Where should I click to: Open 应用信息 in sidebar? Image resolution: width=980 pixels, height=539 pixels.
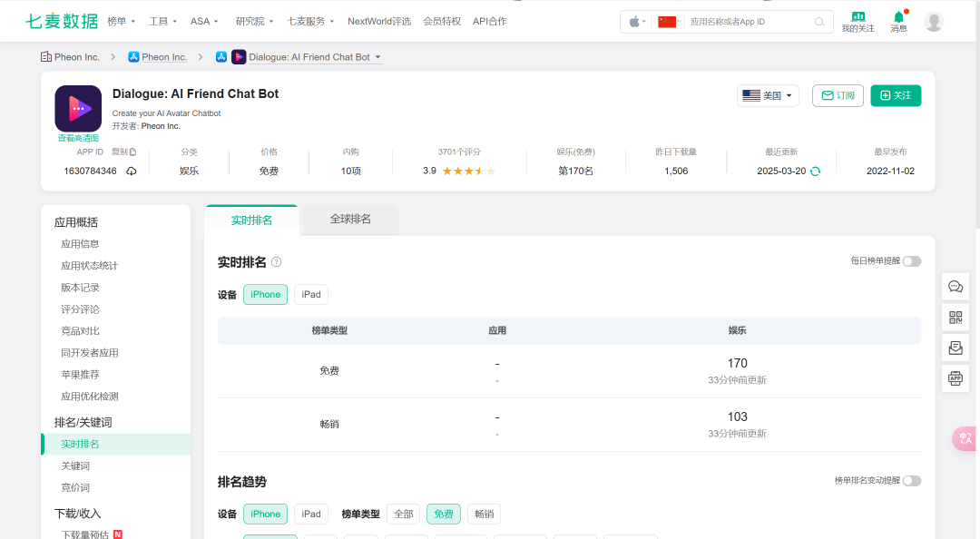click(80, 244)
